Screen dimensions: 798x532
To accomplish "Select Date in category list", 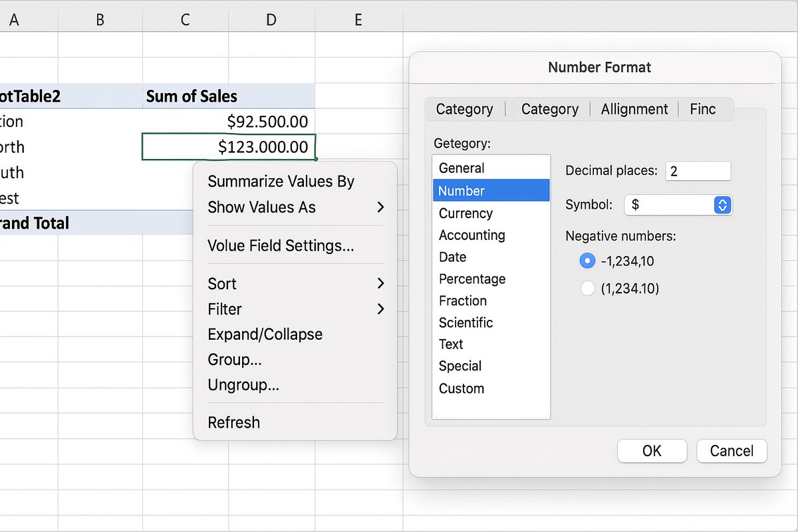I will tap(491, 257).
